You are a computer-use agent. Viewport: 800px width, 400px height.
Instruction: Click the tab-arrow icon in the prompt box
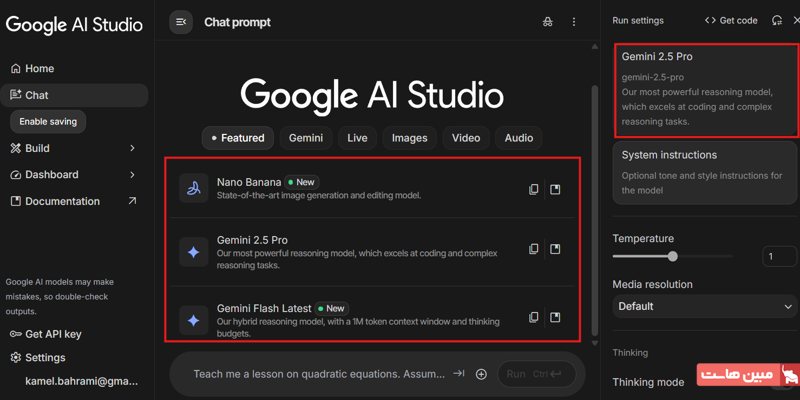[459, 373]
